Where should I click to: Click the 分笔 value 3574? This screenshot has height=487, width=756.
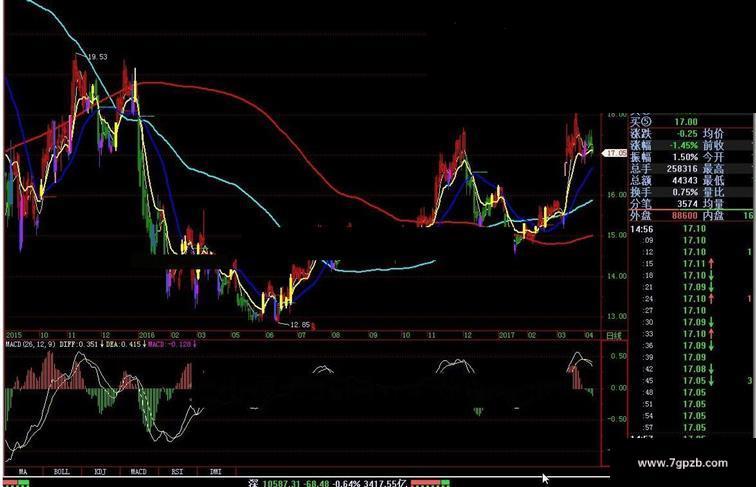tap(687, 204)
